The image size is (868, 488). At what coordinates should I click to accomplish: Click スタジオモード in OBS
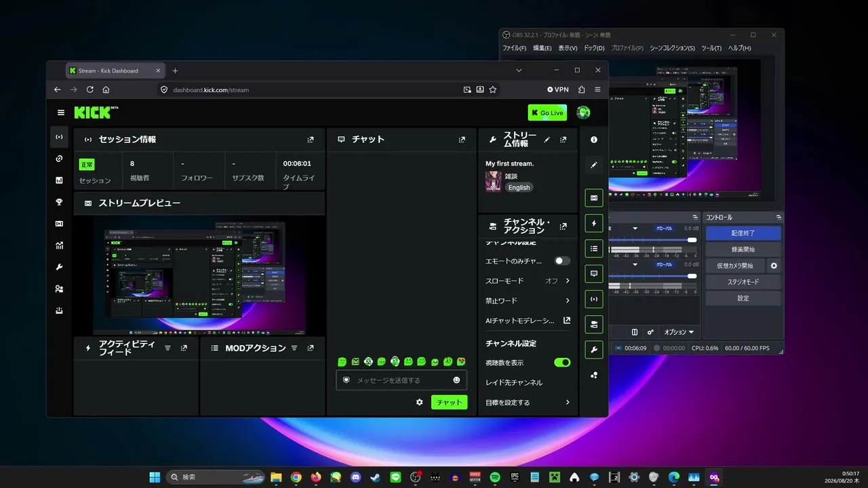click(743, 282)
